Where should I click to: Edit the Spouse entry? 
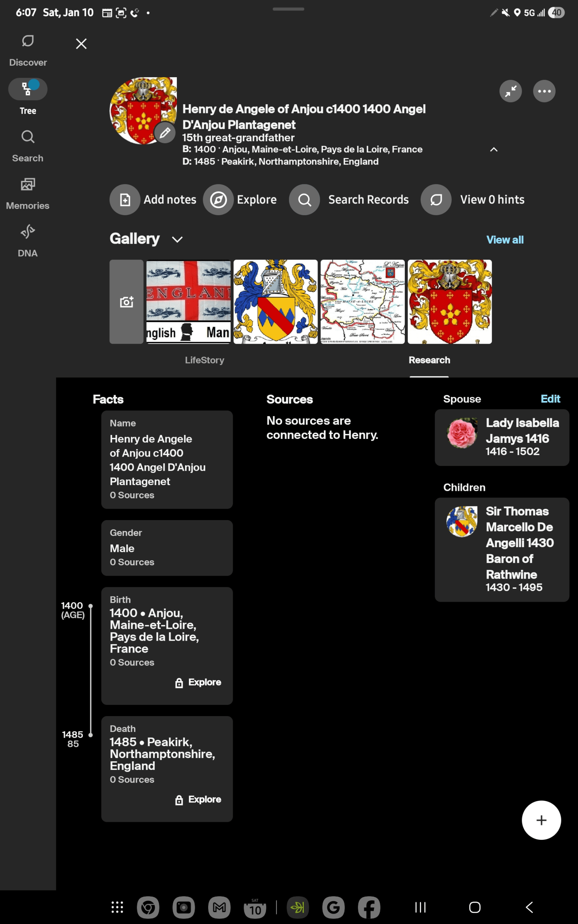[551, 399]
